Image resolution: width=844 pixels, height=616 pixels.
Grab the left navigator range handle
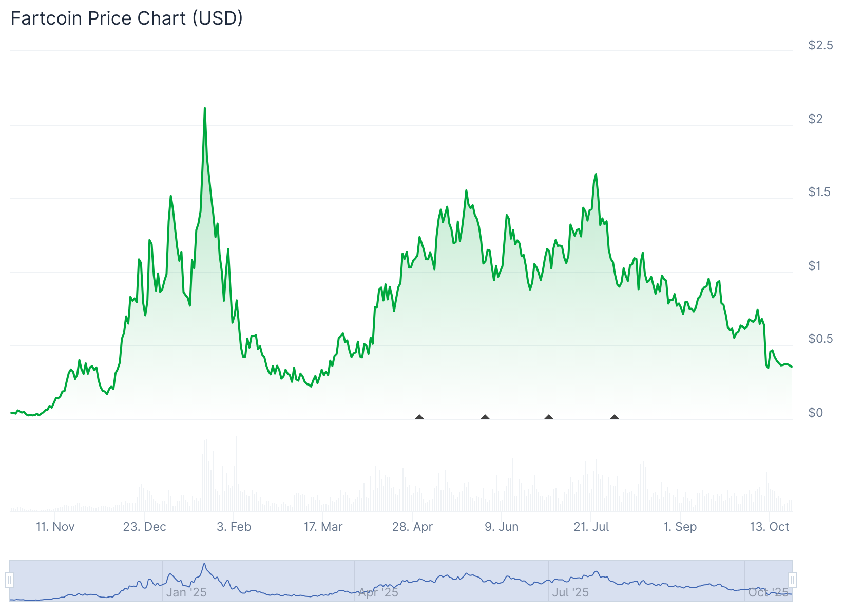(10, 580)
